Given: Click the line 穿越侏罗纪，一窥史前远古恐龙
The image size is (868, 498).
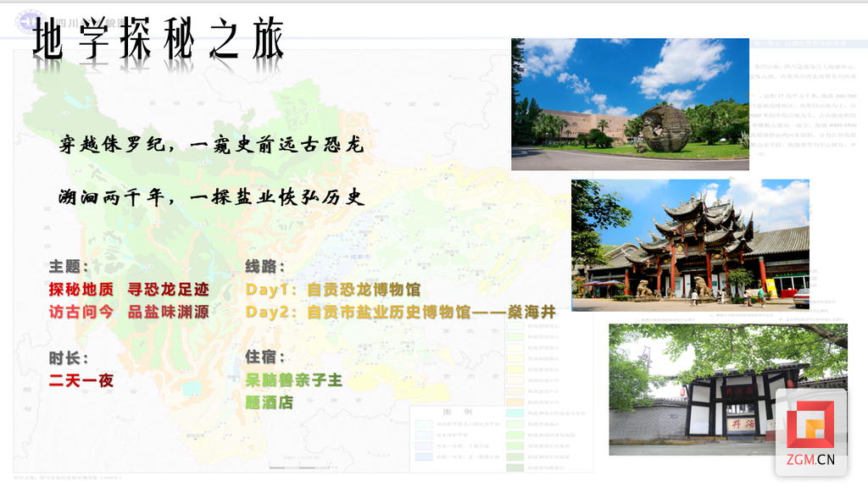Looking at the screenshot, I should [211, 145].
